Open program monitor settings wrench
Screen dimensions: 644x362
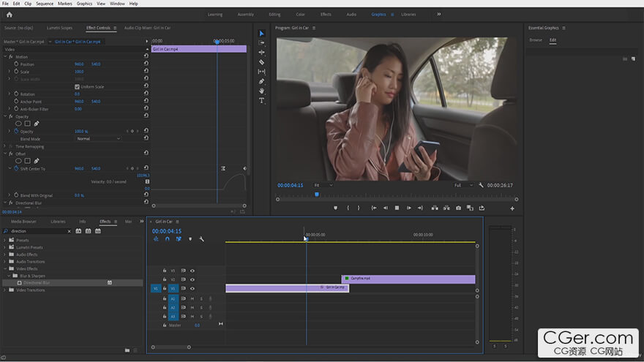pos(481,185)
